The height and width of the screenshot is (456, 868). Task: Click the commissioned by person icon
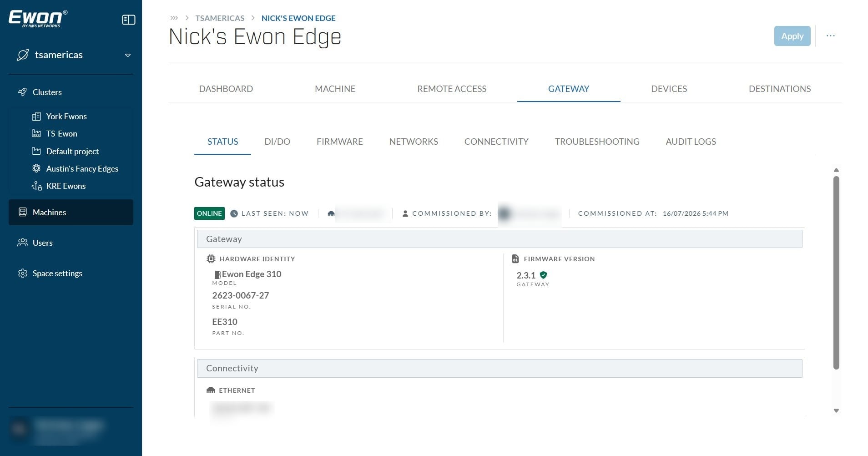405,213
